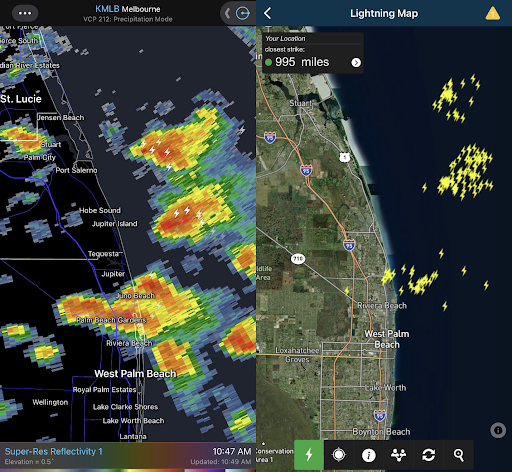Toggle the green lightning bolt button
512x472 pixels.
pos(309,455)
